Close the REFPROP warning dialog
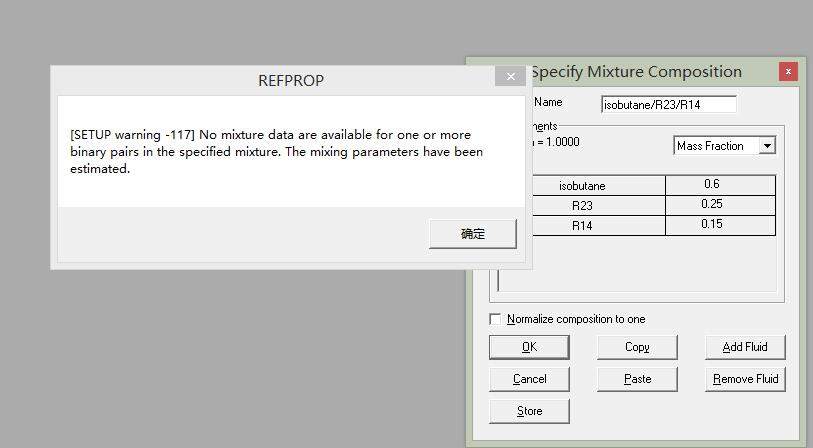The image size is (813, 448). [x=511, y=77]
